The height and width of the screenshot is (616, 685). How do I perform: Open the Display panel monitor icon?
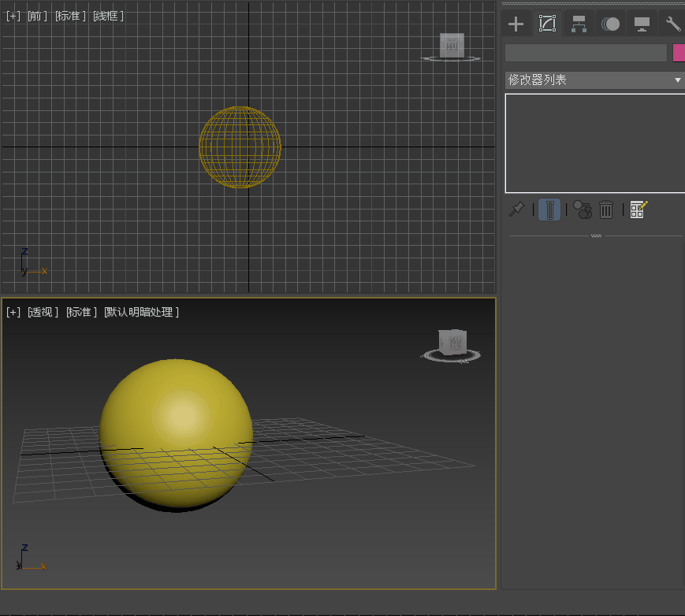pyautogui.click(x=642, y=24)
